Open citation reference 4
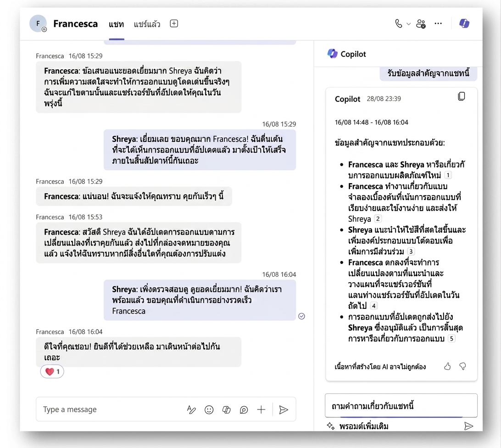 point(373,306)
